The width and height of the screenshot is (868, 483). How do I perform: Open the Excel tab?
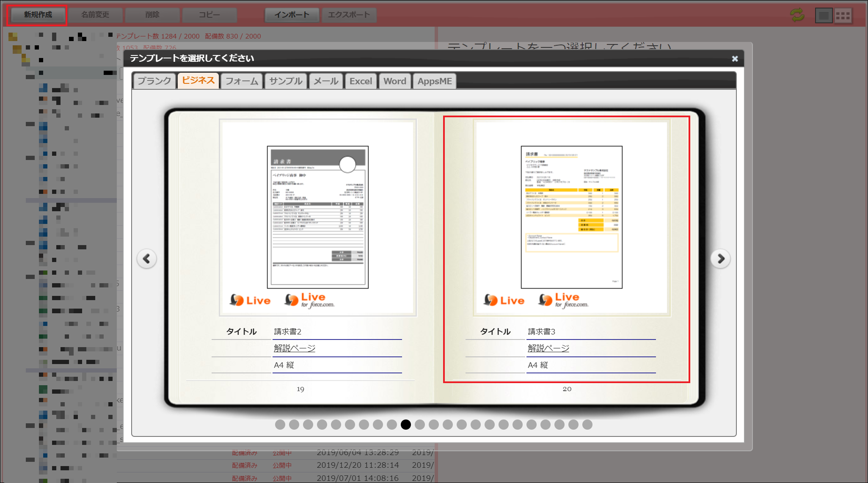[361, 81]
